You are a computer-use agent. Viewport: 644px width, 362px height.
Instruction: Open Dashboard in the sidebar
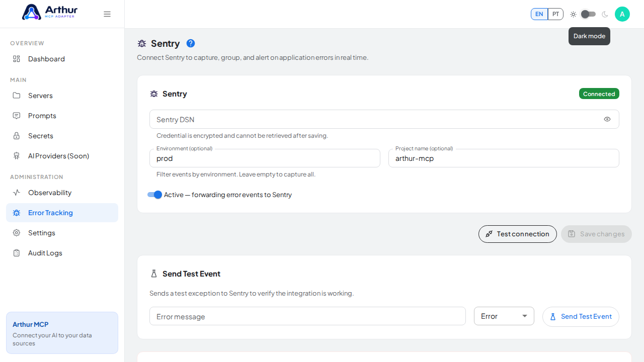pos(62,59)
